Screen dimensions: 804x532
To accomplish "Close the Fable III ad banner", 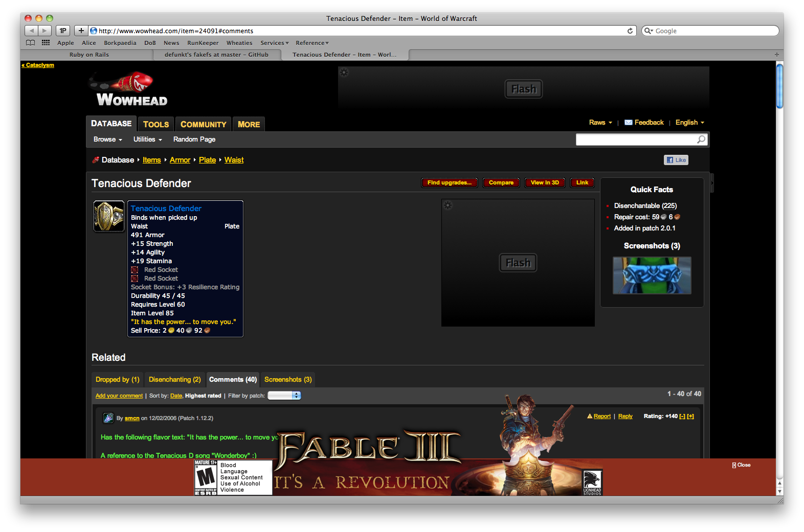I will pos(741,465).
